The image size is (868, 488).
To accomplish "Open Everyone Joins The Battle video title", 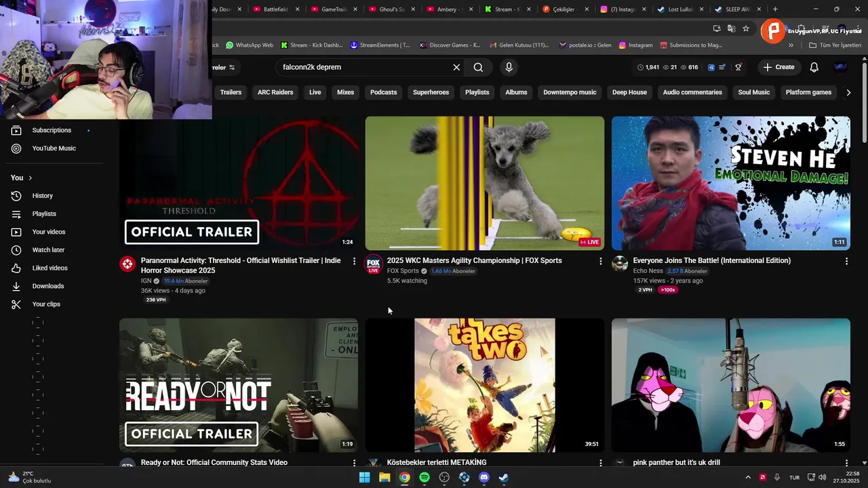I will [x=711, y=260].
